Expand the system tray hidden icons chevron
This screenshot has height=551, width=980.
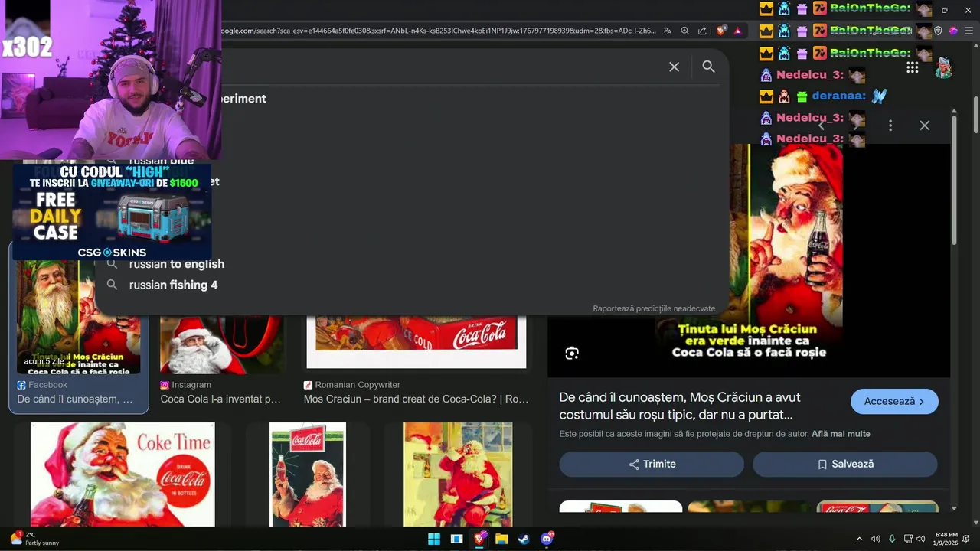point(859,539)
